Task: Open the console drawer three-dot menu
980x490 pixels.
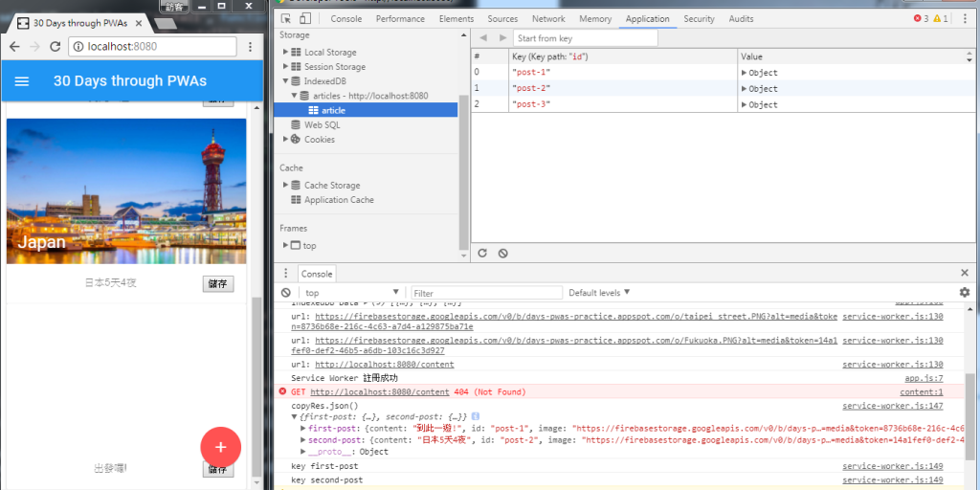Action: coord(285,273)
